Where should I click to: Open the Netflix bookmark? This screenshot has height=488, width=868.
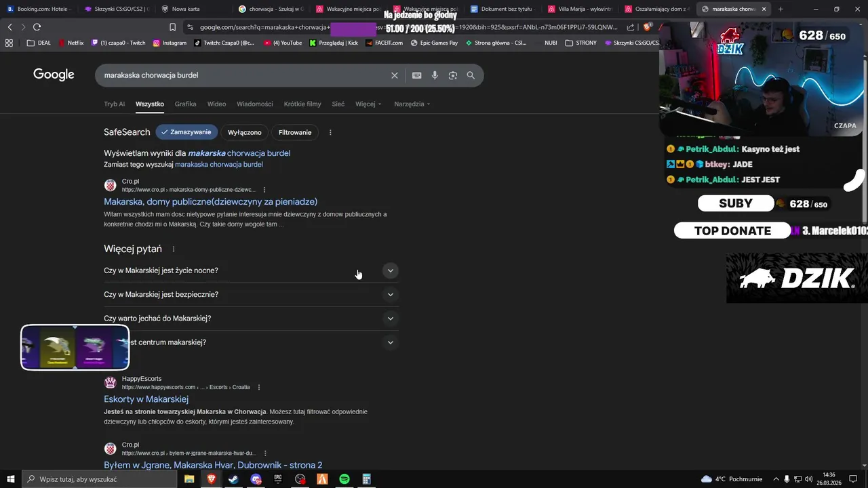(x=71, y=43)
